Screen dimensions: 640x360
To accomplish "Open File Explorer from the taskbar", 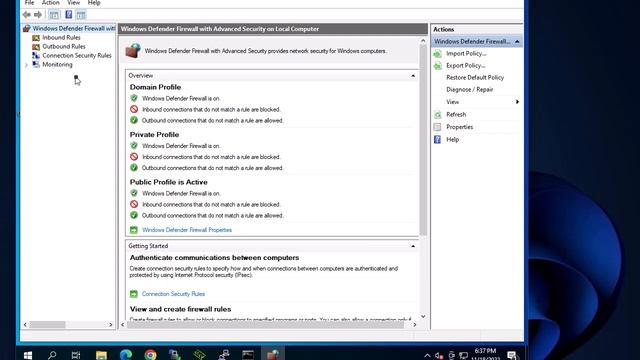I will pyautogui.click(x=101, y=355).
